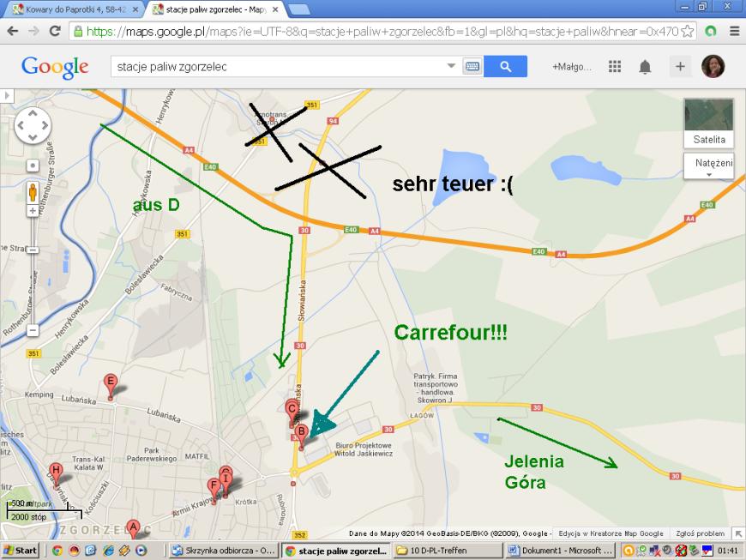Open the on-screen keyboard input tool

[472, 66]
